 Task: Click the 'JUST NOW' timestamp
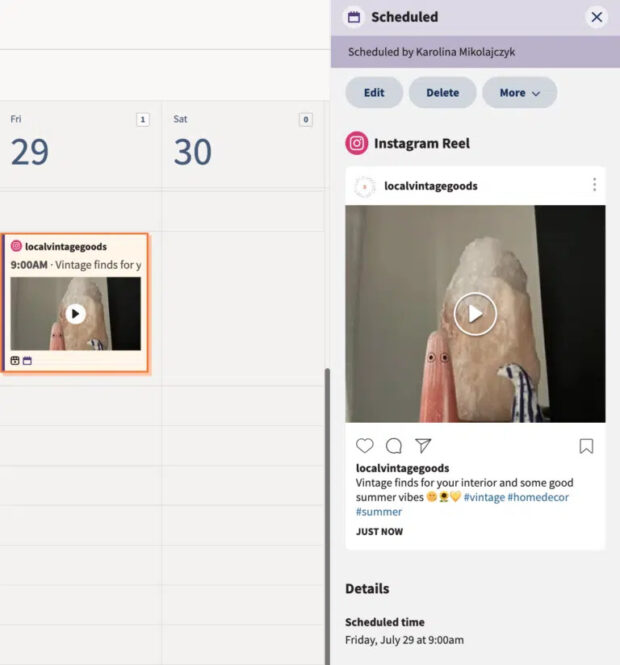click(379, 532)
